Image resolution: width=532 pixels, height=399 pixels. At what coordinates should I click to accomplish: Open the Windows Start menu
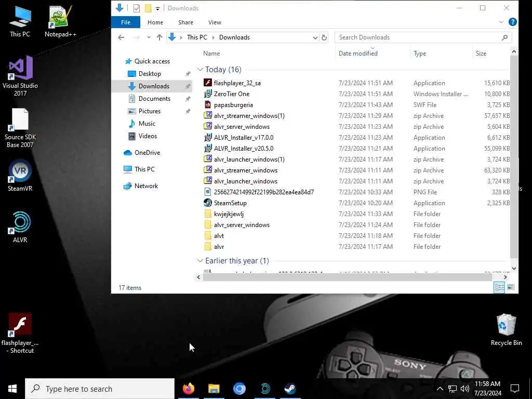[12, 389]
